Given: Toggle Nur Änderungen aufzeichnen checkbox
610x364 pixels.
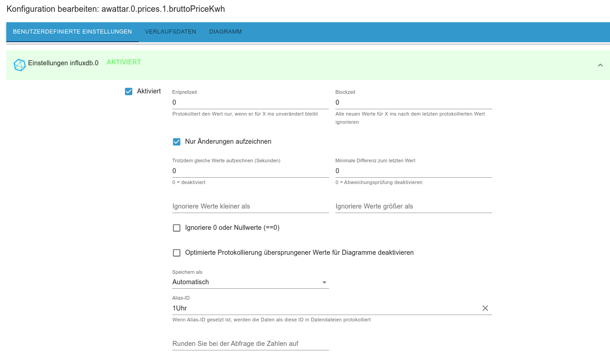Looking at the screenshot, I should pos(177,142).
